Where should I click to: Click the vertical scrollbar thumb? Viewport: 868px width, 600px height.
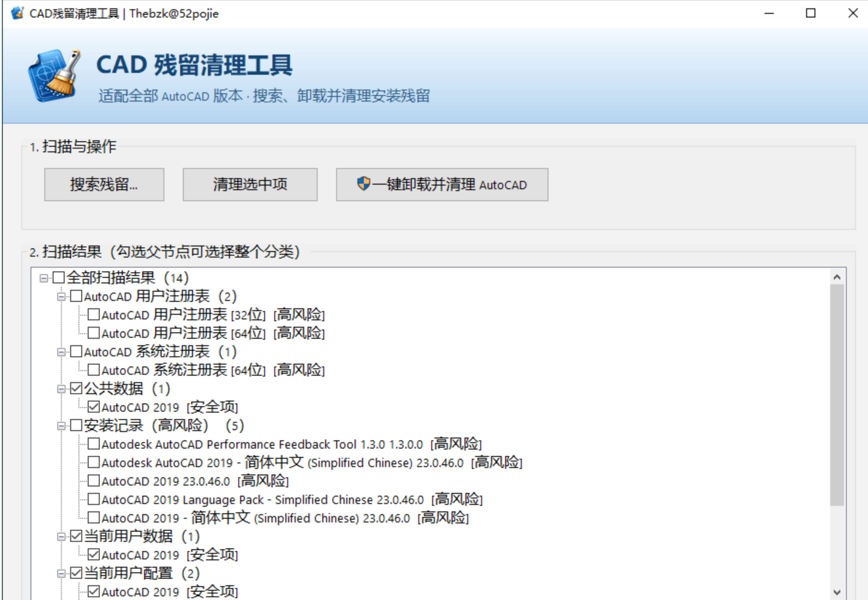pos(837,395)
